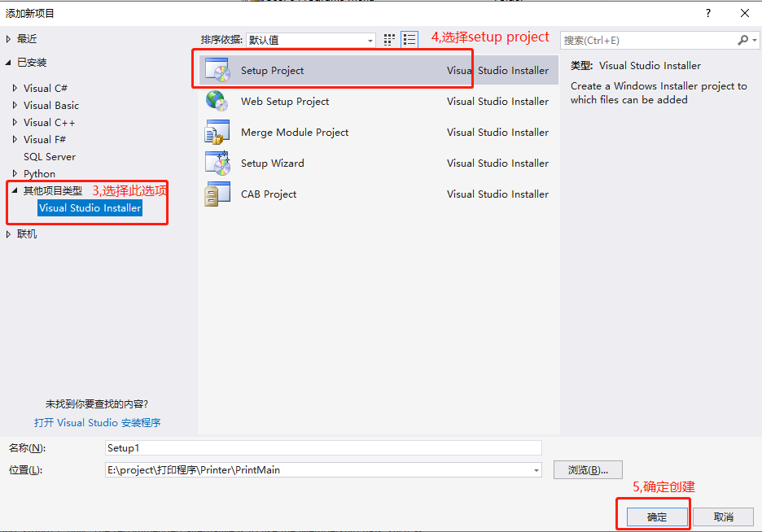Switch to small icons grid view
Viewport: 762px width, 532px height.
389,40
